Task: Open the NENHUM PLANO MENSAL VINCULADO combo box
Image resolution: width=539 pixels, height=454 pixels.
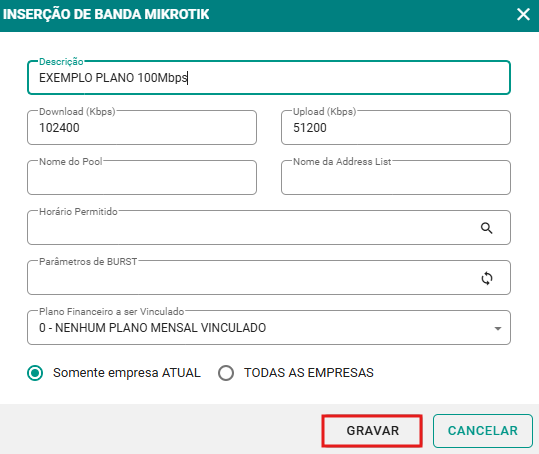Action: point(269,328)
